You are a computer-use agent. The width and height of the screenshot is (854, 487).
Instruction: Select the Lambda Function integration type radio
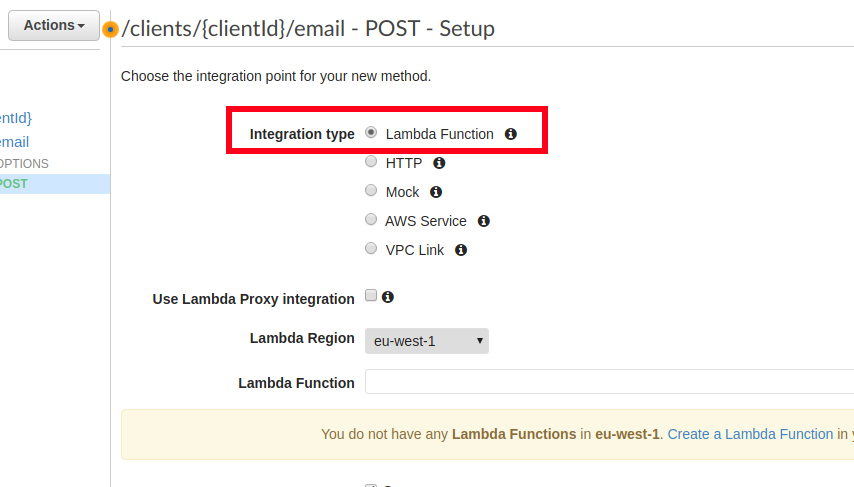[x=371, y=132]
